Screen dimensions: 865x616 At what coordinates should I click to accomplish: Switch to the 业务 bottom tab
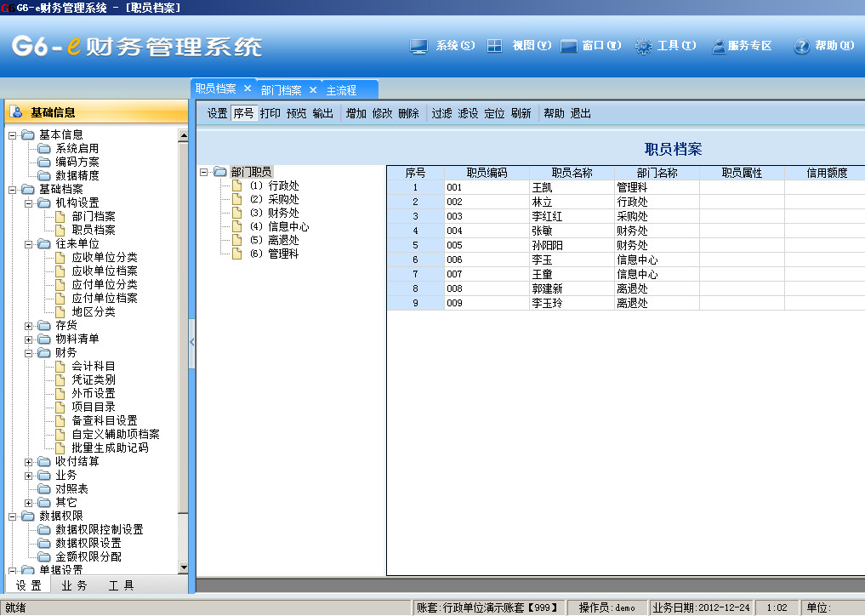(75, 585)
